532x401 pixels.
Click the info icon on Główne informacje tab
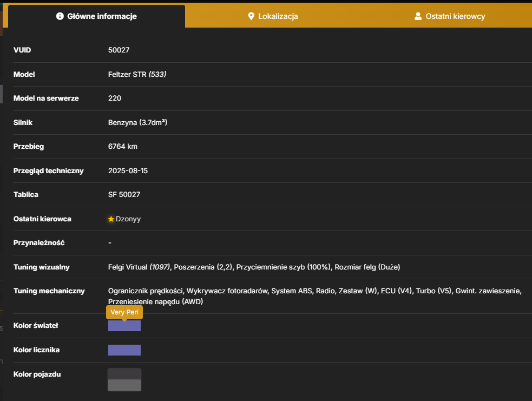[60, 16]
